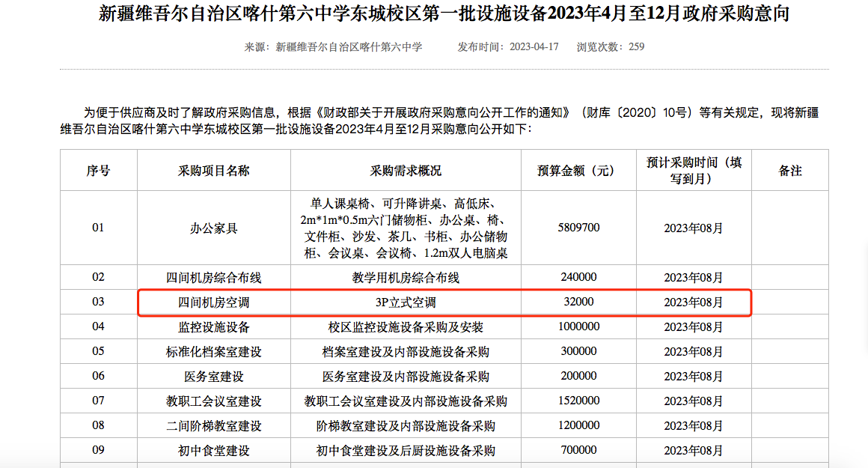Click the view count 259
Viewport: 868px width, 468px height.
pos(636,46)
